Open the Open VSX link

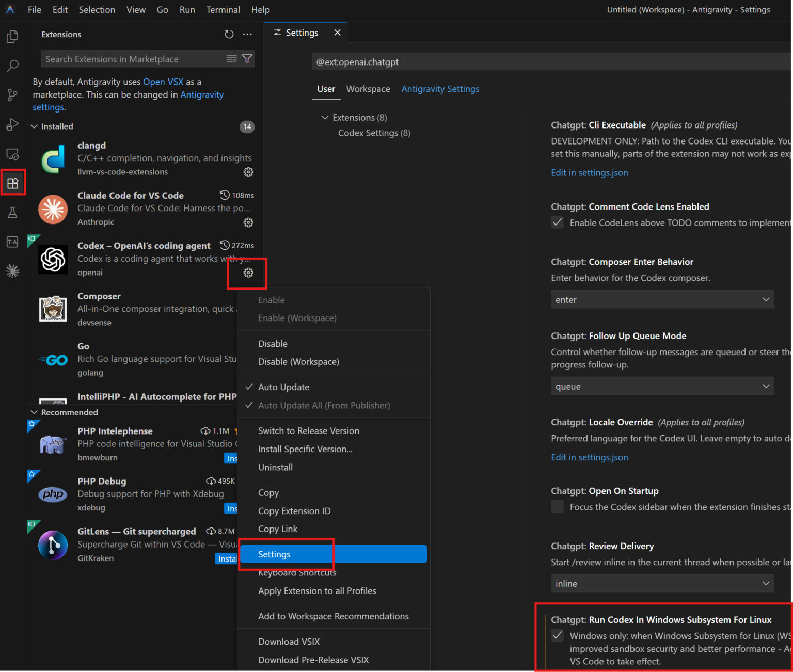click(x=163, y=82)
